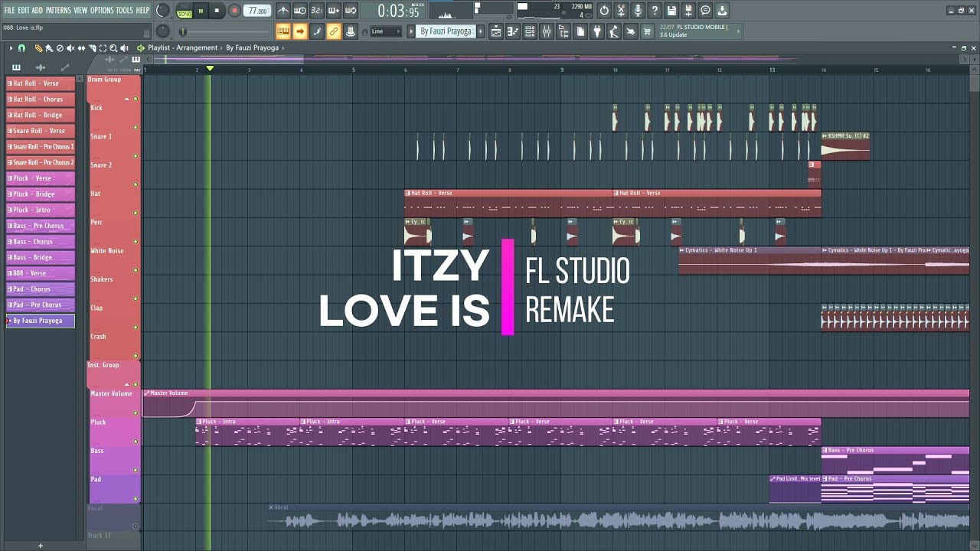Screen dimensions: 980x551
Task: Open the FILE menu
Action: click(x=9, y=10)
